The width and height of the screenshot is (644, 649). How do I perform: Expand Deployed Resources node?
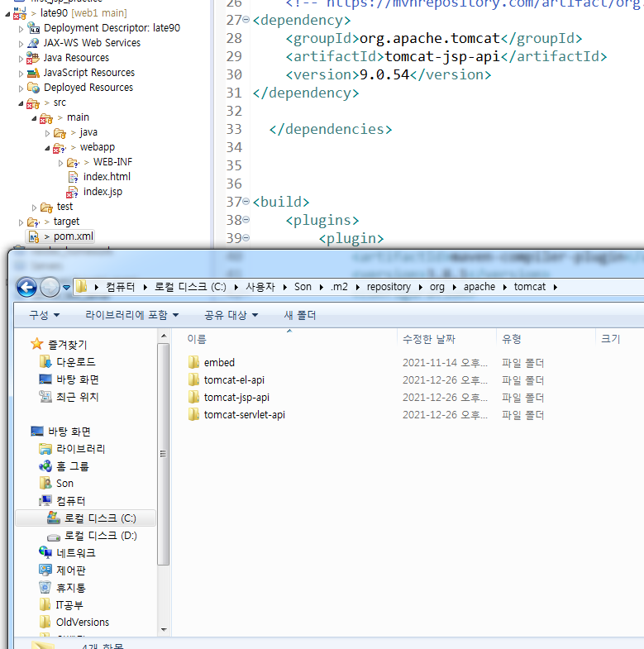[x=21, y=88]
